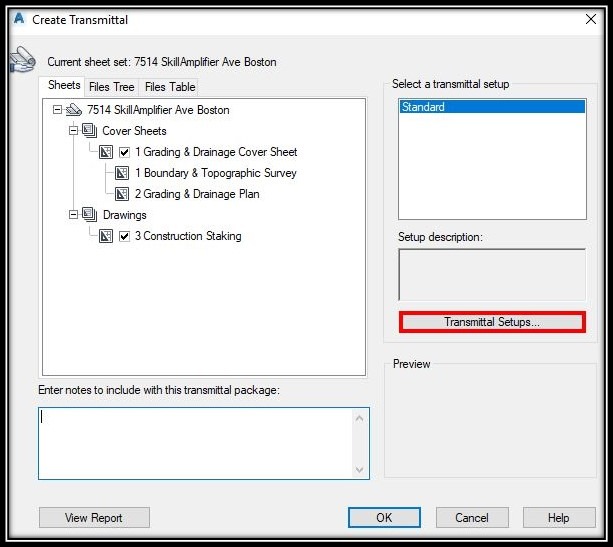Collapse the Drawings subset
This screenshot has width=613, height=547.
pos(73,214)
